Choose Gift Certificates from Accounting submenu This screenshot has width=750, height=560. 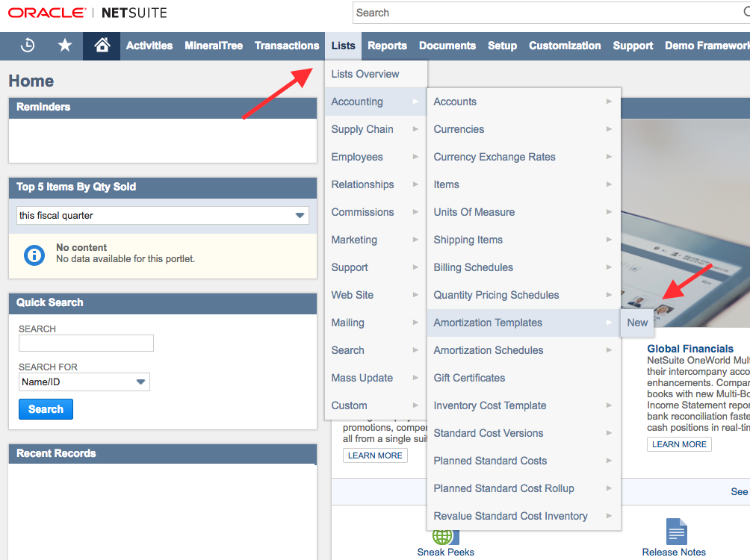point(469,378)
